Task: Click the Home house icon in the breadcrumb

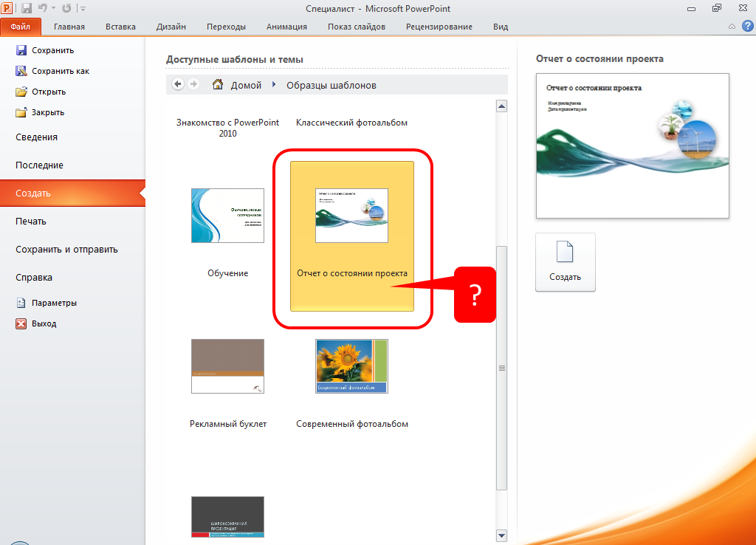Action: [218, 84]
